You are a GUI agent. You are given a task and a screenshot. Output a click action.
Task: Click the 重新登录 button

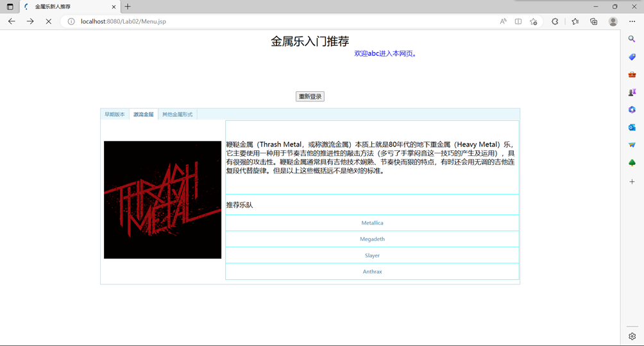coord(310,96)
